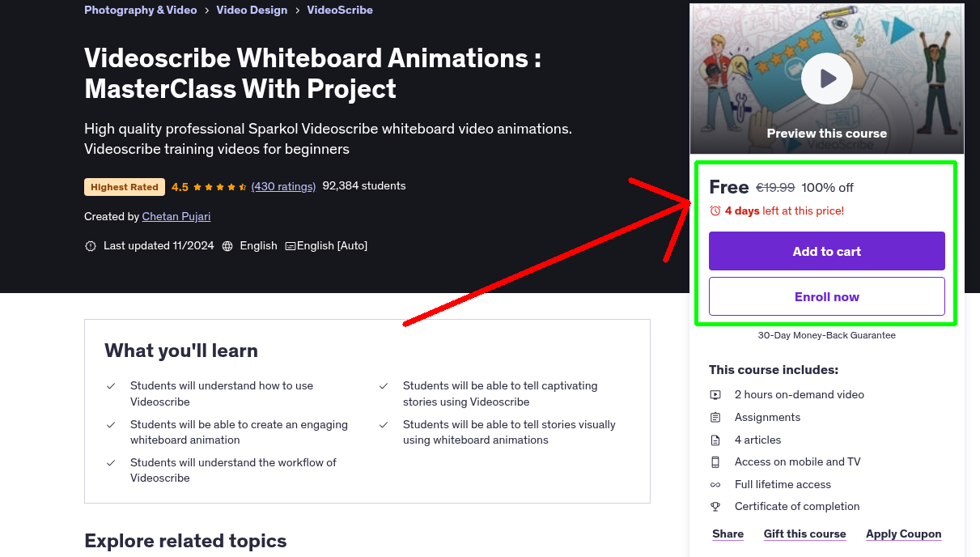Click 'Last updated 11/2024' text
This screenshot has height=557, width=980.
pos(159,245)
